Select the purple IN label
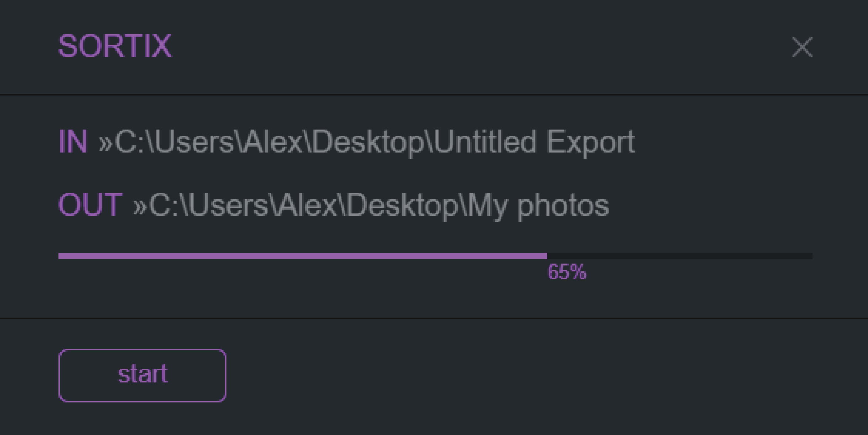The height and width of the screenshot is (435, 868). 73,141
